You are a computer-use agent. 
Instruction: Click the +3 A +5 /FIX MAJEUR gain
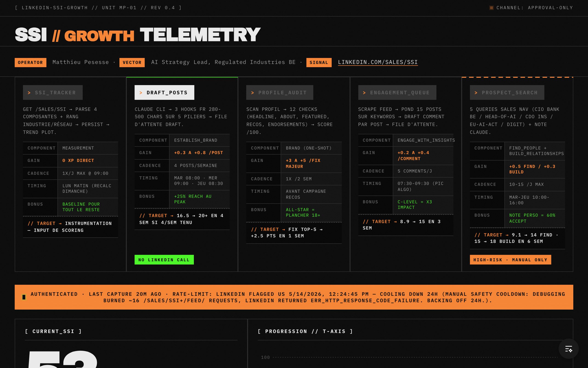311,164
